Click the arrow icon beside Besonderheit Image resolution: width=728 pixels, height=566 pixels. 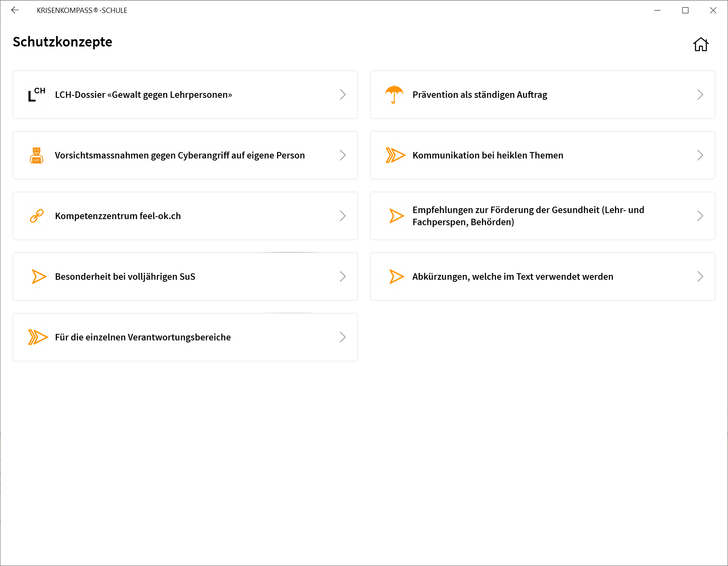[x=39, y=277]
